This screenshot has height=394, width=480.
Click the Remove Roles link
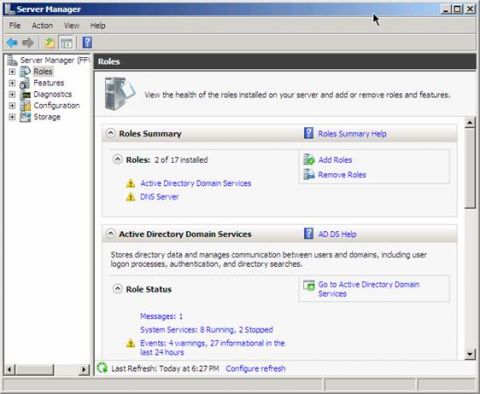(x=342, y=175)
